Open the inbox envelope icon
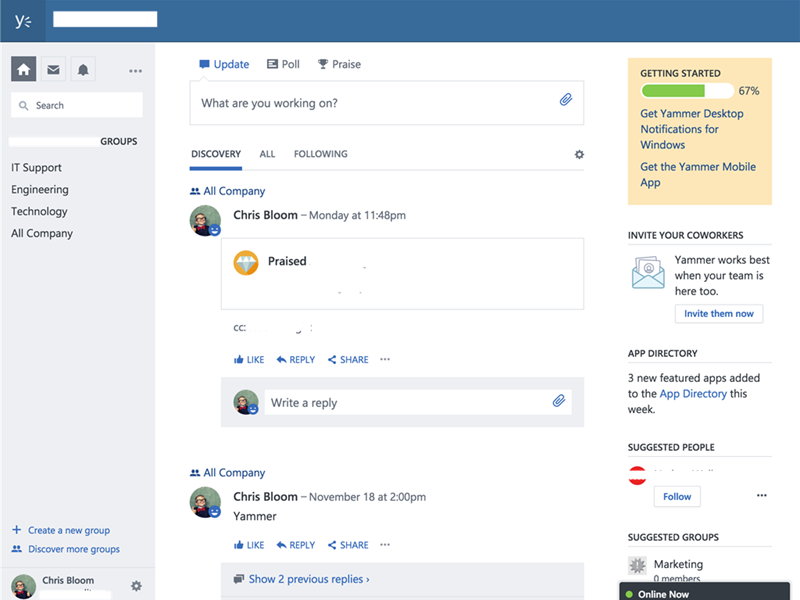 pyautogui.click(x=53, y=68)
